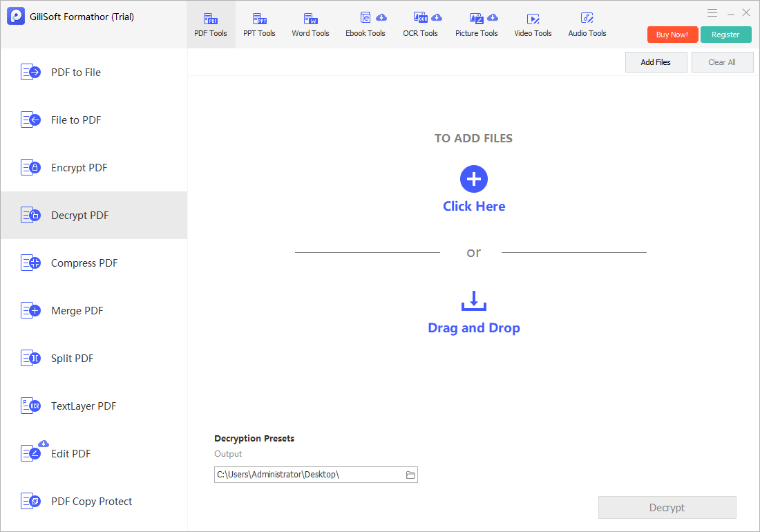Go to Split PDF label
Screen dimensions: 760x532
73,359
